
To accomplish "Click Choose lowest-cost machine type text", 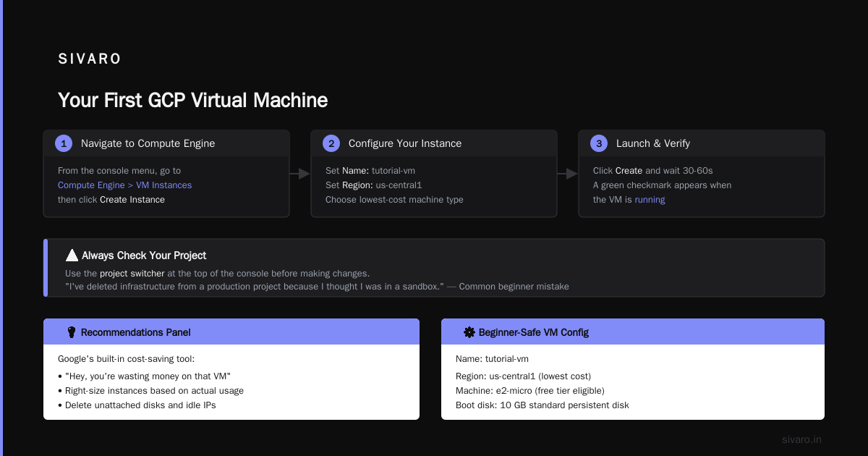I will pos(394,200).
